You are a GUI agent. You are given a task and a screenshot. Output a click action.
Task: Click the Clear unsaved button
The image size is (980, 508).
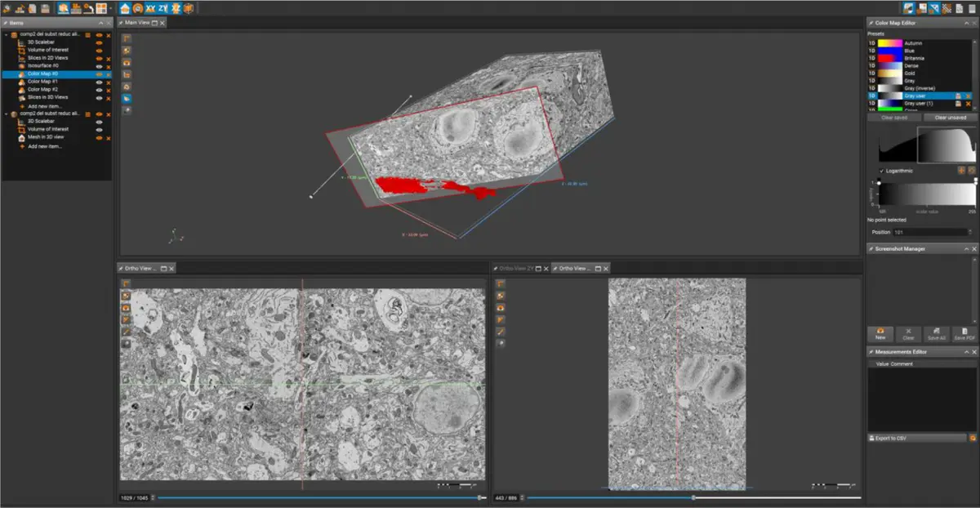(x=951, y=118)
